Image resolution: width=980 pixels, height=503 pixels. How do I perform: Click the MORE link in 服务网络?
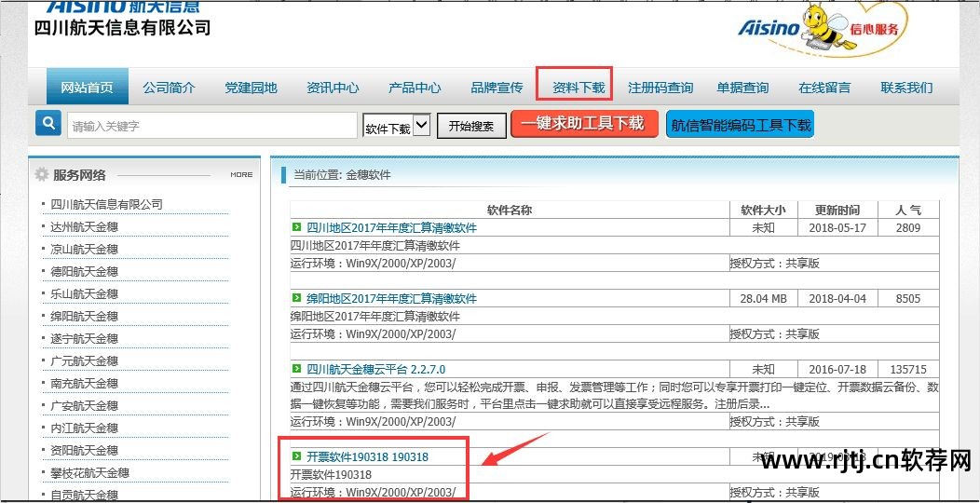click(241, 175)
